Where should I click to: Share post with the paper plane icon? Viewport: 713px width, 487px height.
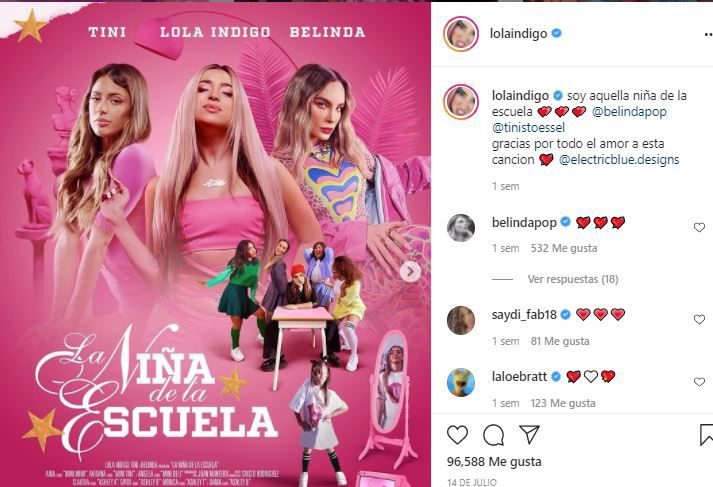[529, 435]
